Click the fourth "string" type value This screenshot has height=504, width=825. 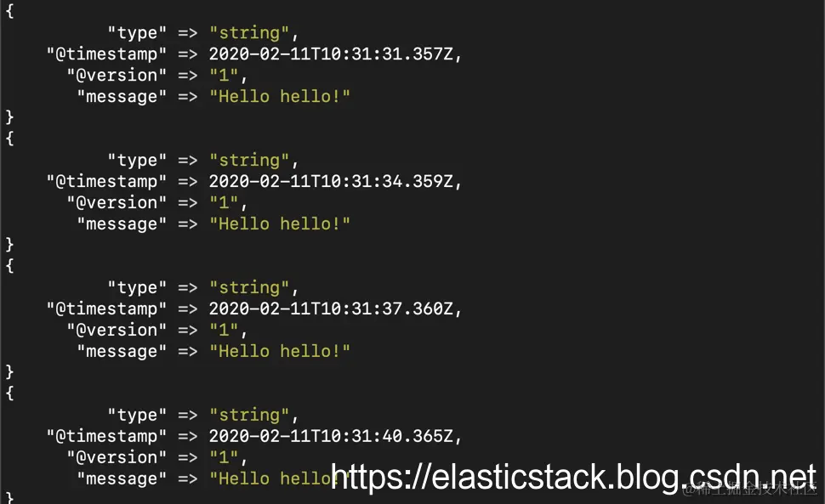point(249,415)
